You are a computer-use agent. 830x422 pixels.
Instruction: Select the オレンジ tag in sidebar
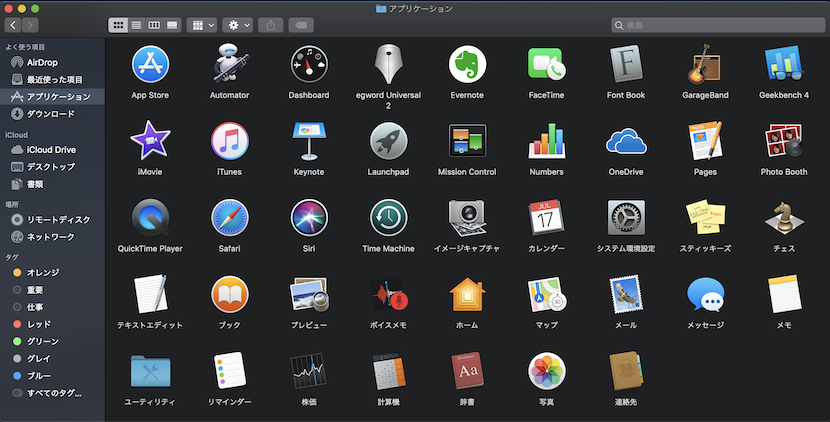(x=52, y=273)
